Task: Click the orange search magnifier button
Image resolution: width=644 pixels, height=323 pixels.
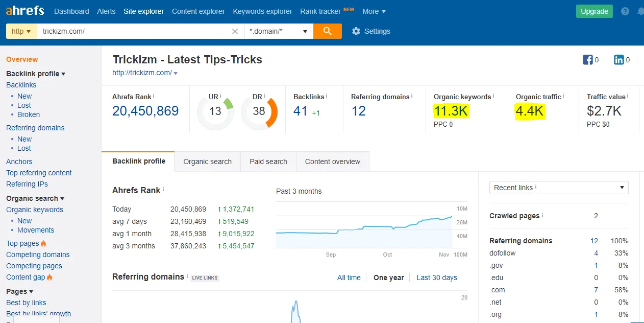Action: [328, 31]
